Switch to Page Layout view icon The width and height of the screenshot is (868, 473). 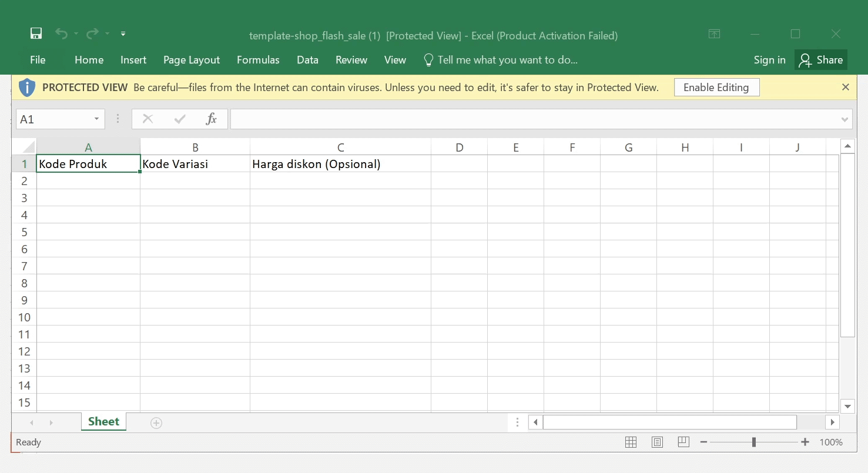657,442
